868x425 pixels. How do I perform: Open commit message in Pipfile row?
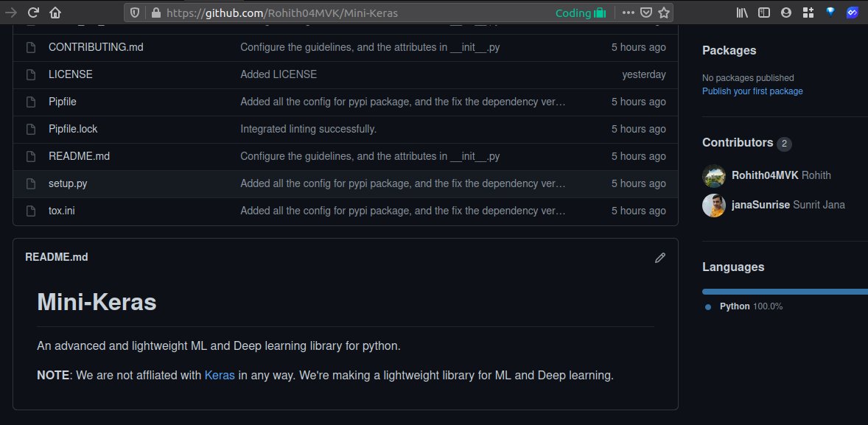pos(403,102)
